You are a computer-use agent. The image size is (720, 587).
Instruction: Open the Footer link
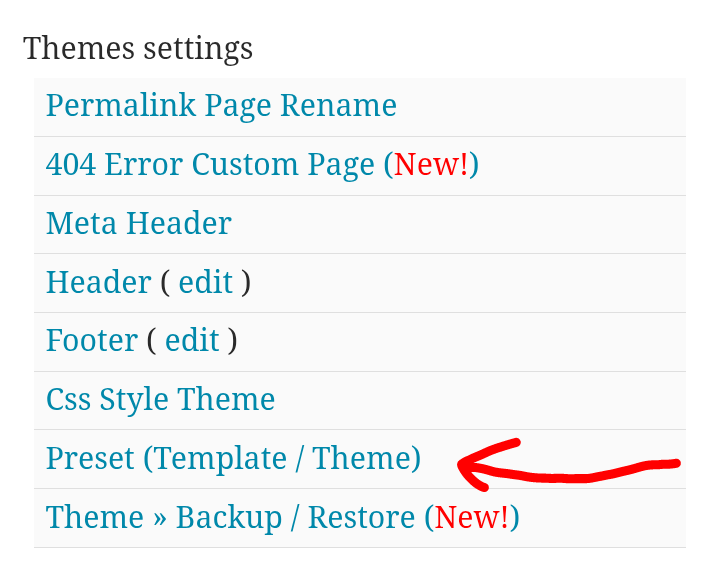click(x=92, y=340)
